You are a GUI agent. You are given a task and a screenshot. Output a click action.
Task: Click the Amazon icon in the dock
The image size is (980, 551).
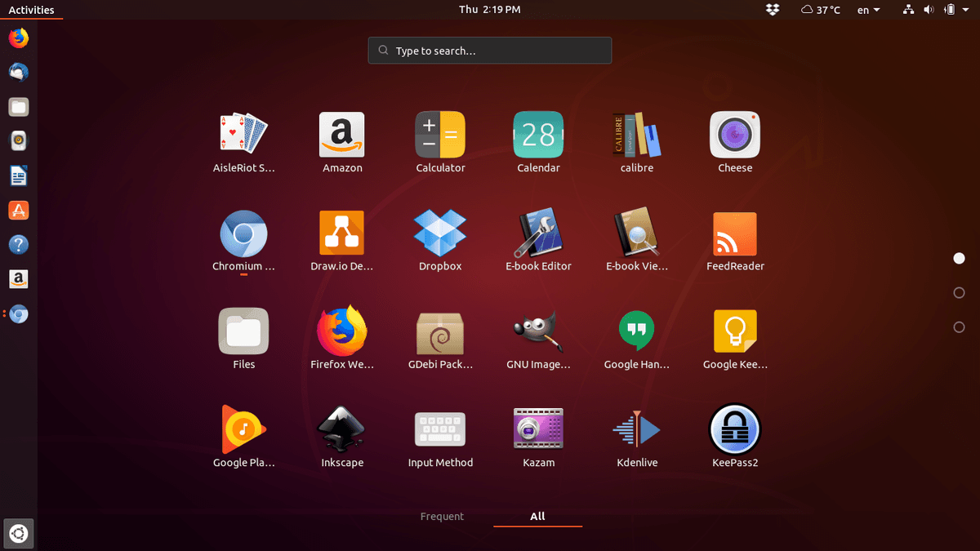click(18, 279)
